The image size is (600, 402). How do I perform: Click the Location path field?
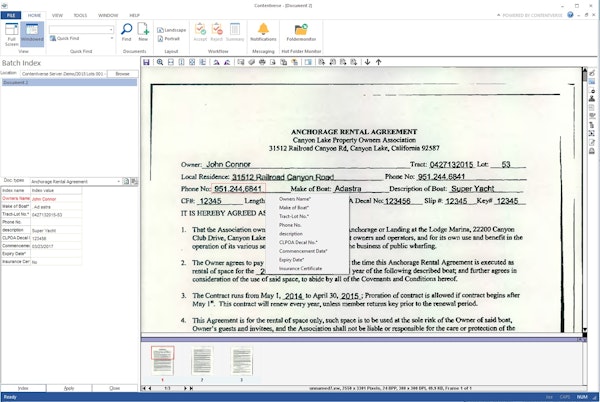(63, 73)
